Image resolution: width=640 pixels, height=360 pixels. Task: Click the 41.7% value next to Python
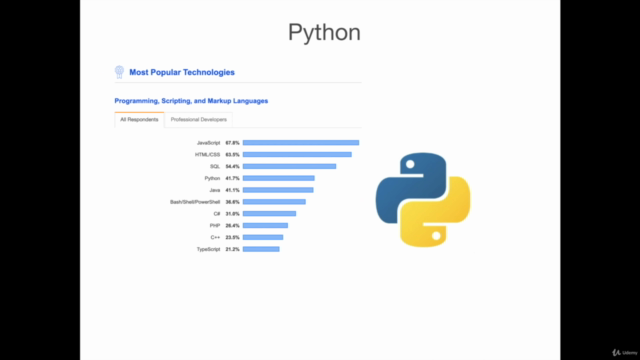tap(232, 178)
